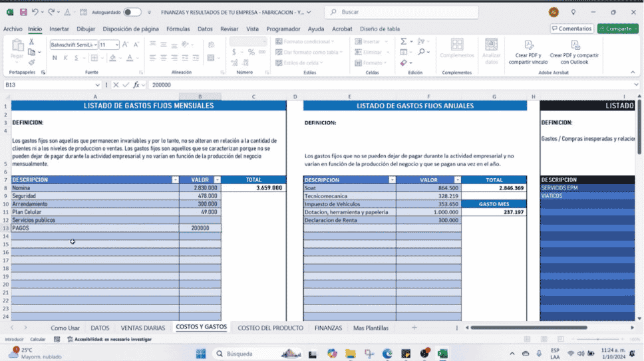Open the font size dropdown
644x361 pixels.
click(116, 45)
